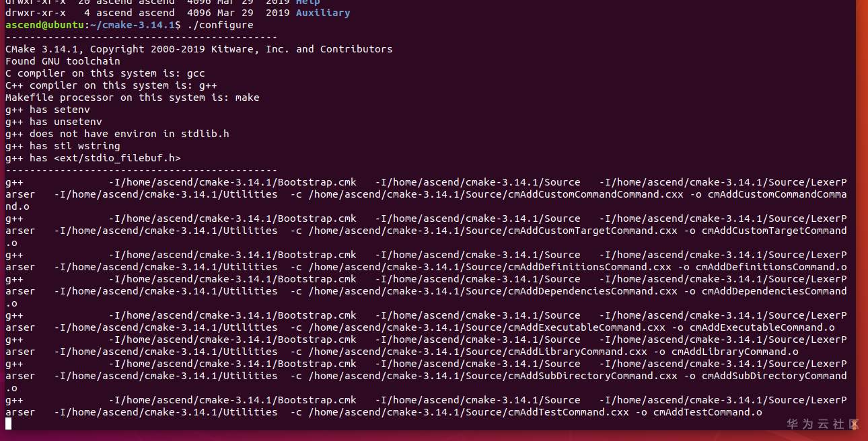Click the "Found GNU toolchain" line
The width and height of the screenshot is (868, 441).
point(63,61)
